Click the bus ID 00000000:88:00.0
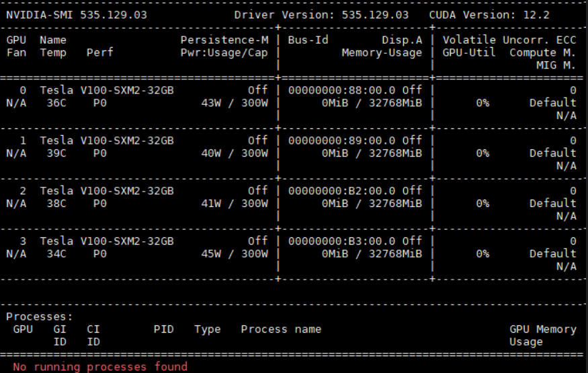Image resolution: width=588 pixels, height=373 pixels. point(341,90)
